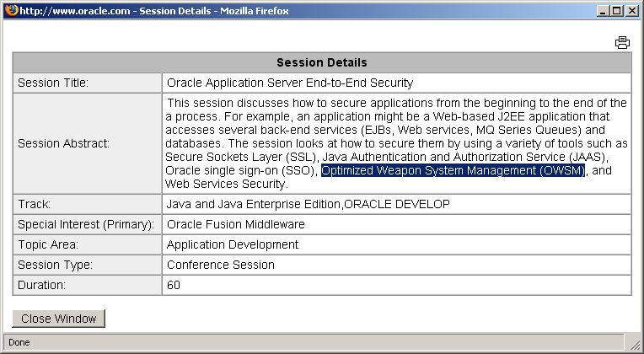Click the "Session Title:" label cell
The image size is (644, 354).
tap(53, 83)
